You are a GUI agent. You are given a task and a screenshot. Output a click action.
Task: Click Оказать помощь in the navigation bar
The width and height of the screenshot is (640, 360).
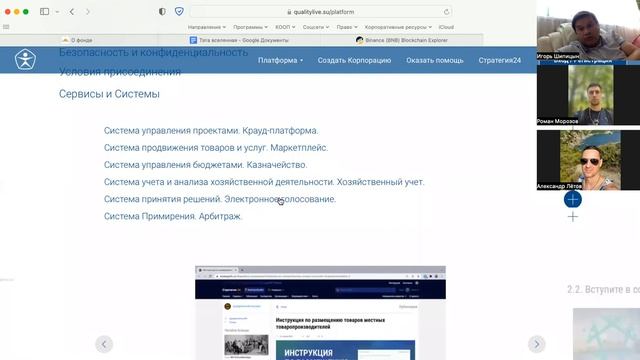tap(435, 60)
